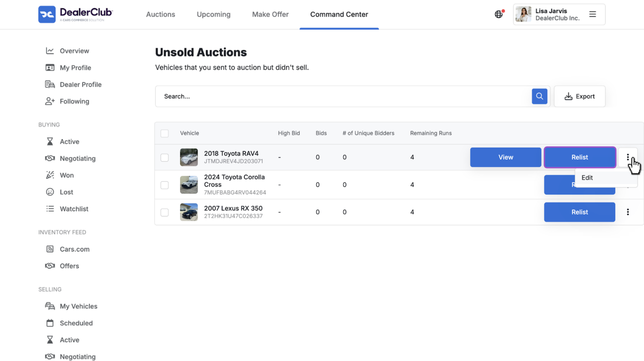Screen dimensions: 644x361
Task: Open the Won celebration icon item
Action: point(50,175)
